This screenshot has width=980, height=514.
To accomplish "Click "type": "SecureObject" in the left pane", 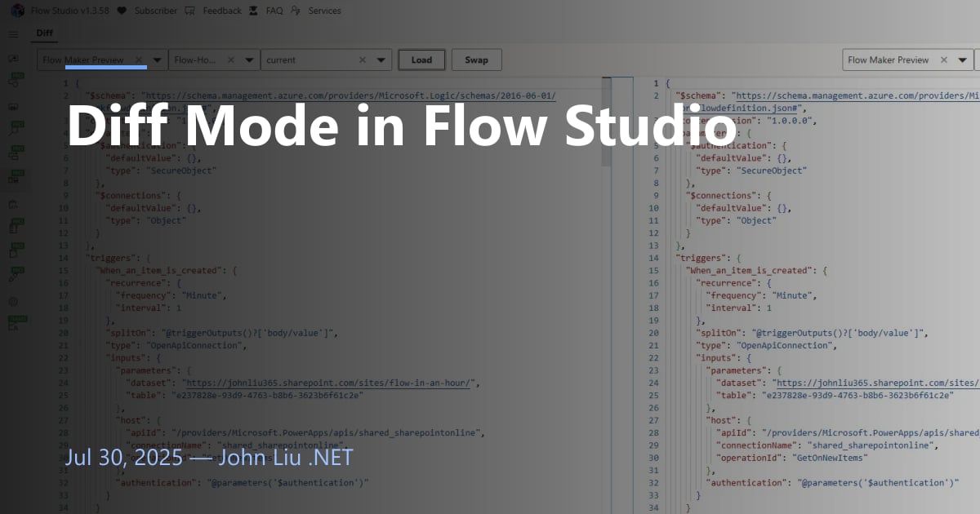I will [162, 171].
